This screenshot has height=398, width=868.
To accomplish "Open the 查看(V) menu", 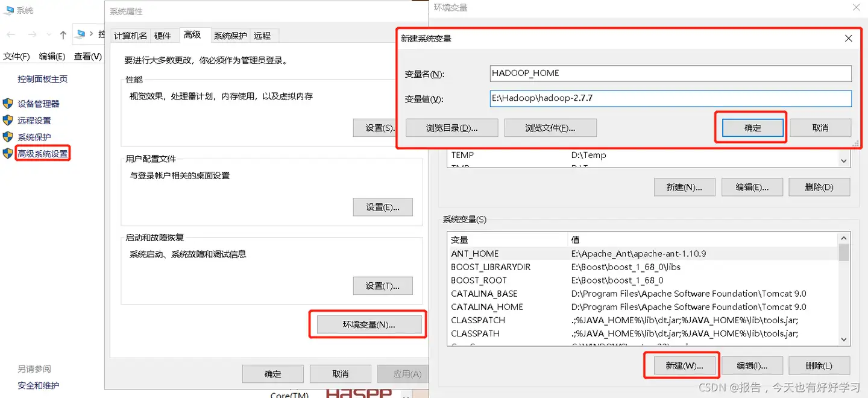I will click(x=88, y=56).
